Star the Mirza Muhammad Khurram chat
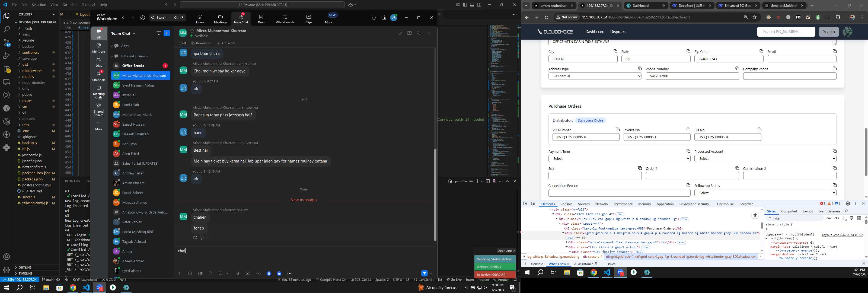This screenshot has width=868, height=293. [x=192, y=31]
